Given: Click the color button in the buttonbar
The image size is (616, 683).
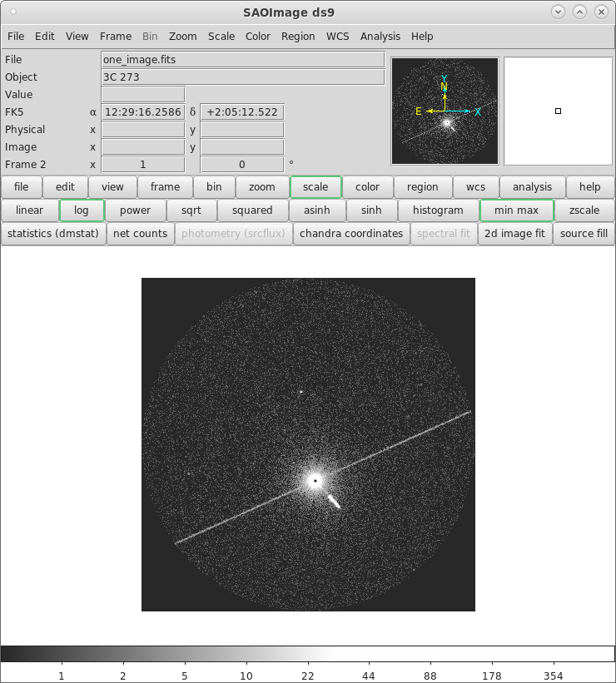Looking at the screenshot, I should pos(367,187).
